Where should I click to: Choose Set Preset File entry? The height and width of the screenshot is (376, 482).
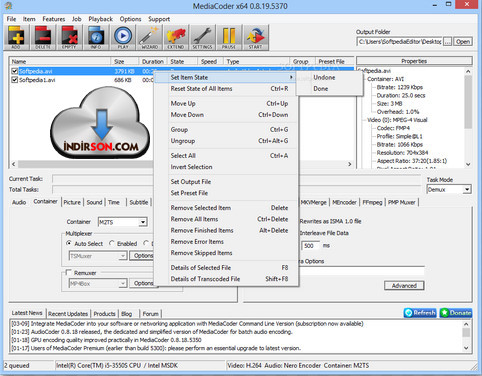pos(227,193)
